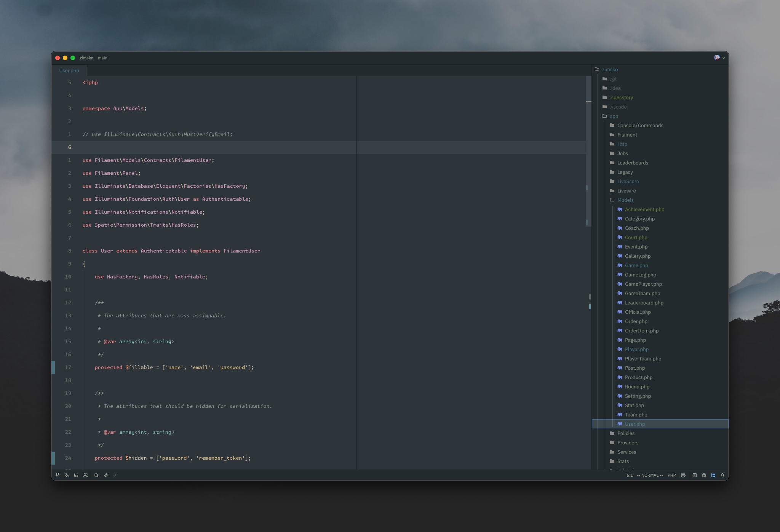
Task: Expand the Legacy folder
Action: [660, 172]
